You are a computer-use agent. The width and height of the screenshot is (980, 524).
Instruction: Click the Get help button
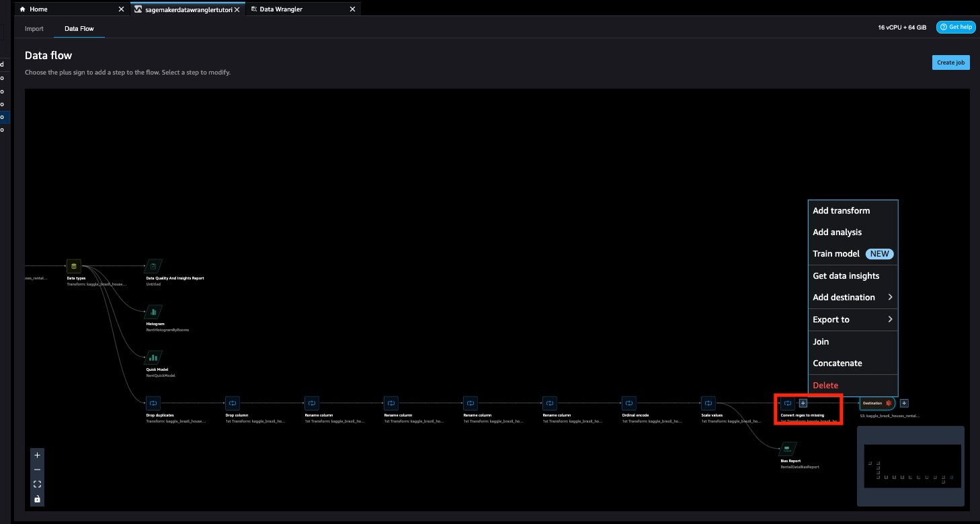click(955, 28)
